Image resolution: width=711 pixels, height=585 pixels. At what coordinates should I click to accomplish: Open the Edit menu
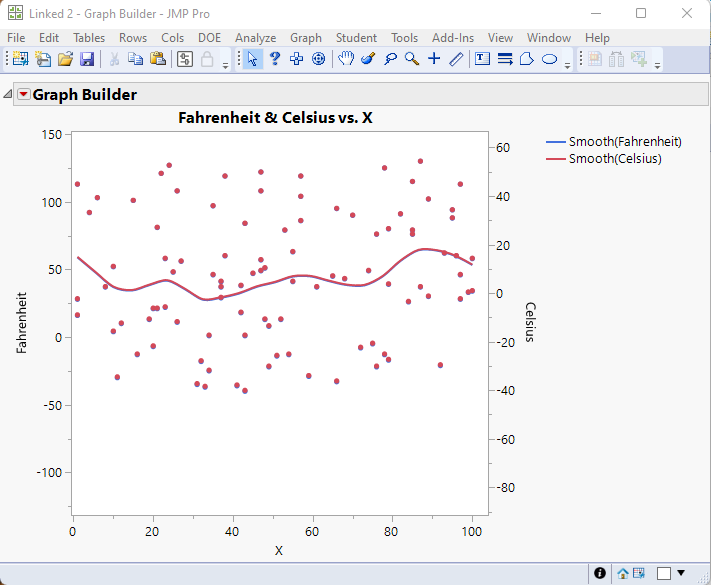pos(49,38)
